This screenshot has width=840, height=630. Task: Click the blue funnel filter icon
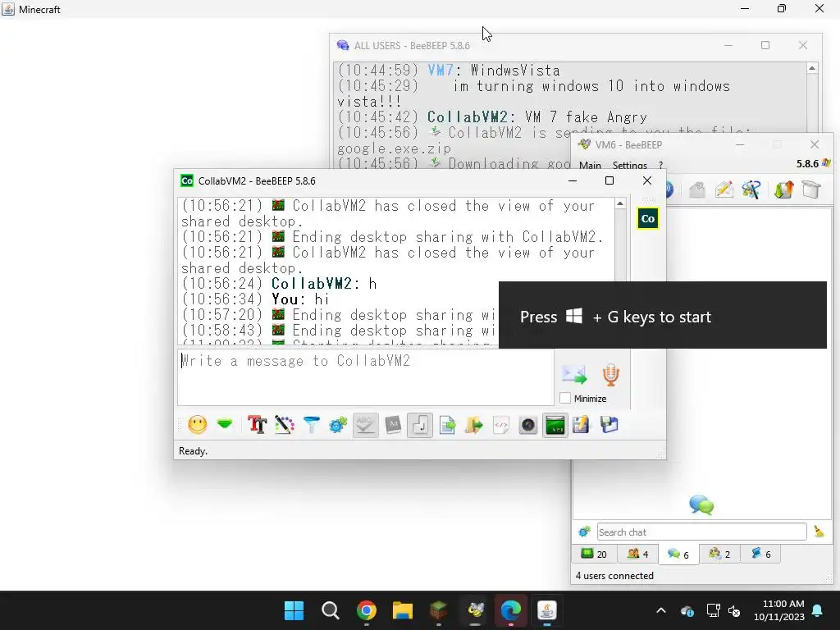pyautogui.click(x=311, y=425)
